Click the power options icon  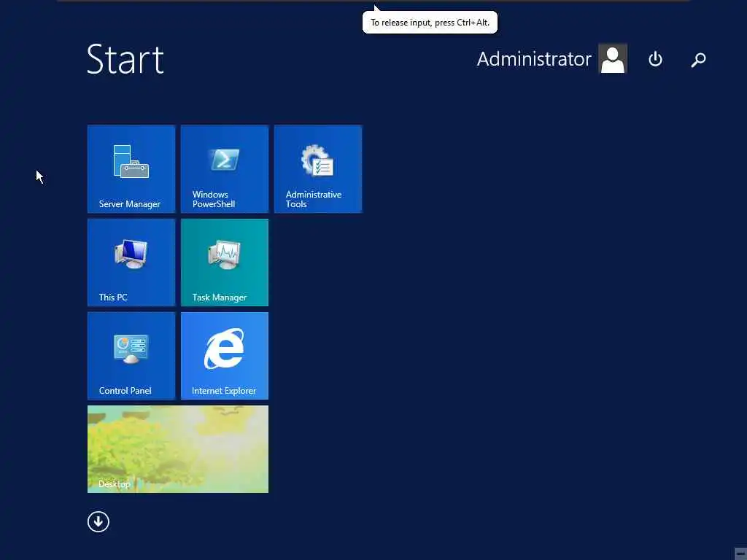point(656,59)
